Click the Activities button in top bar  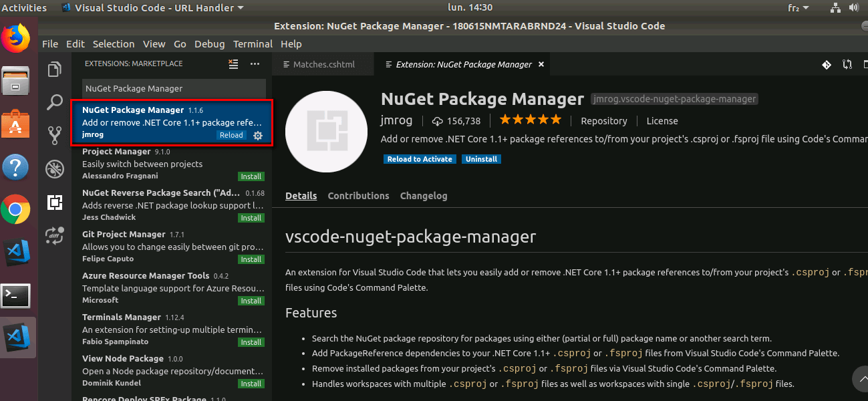coord(23,8)
